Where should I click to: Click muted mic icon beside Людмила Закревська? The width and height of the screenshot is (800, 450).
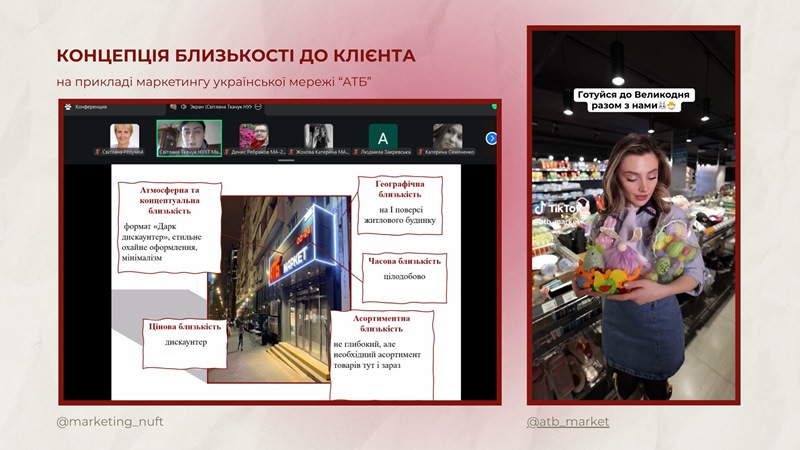point(356,152)
